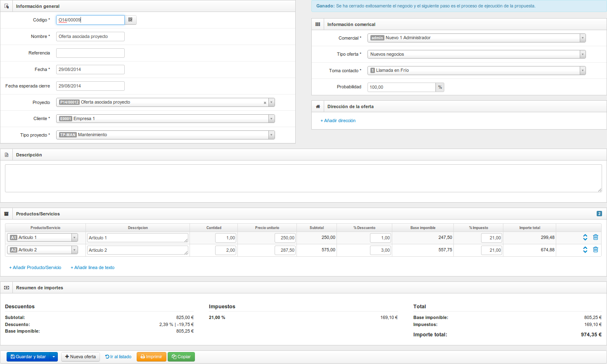Click the percent sign addon next to Probabilidad
This screenshot has height=364, width=607.
coord(440,87)
